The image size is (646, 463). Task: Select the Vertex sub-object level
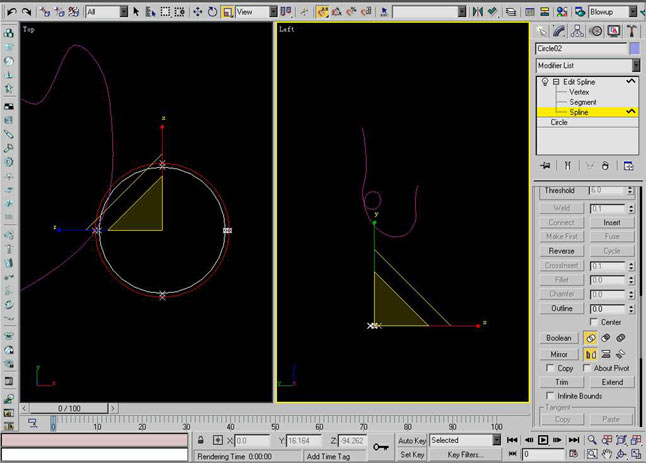click(x=579, y=92)
